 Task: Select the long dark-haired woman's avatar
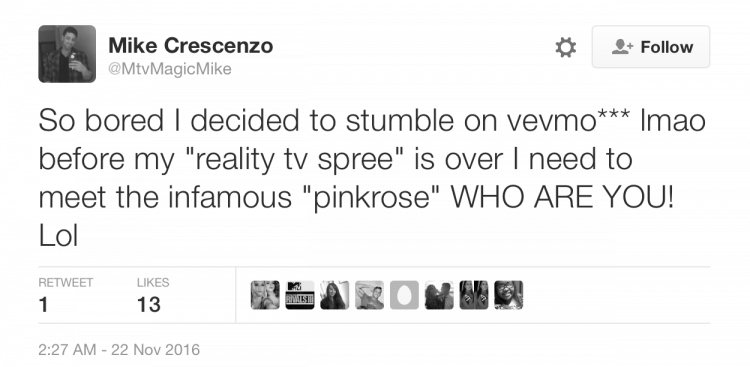coord(334,295)
